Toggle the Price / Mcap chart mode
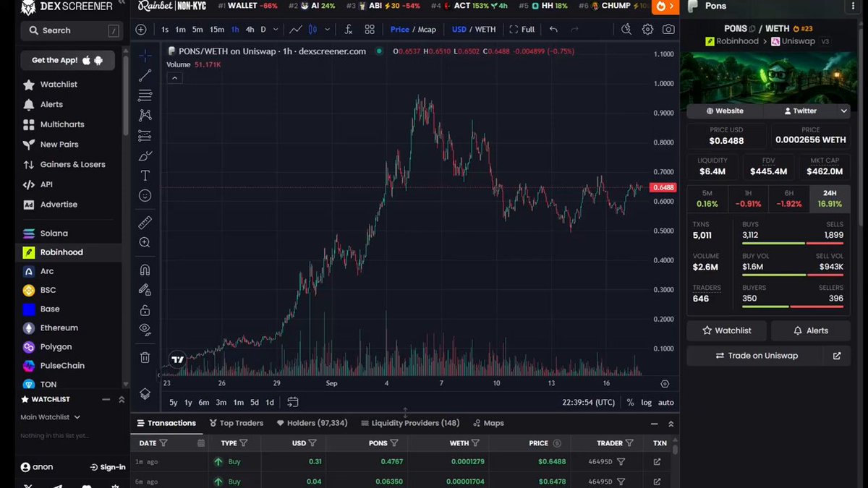 click(x=413, y=30)
